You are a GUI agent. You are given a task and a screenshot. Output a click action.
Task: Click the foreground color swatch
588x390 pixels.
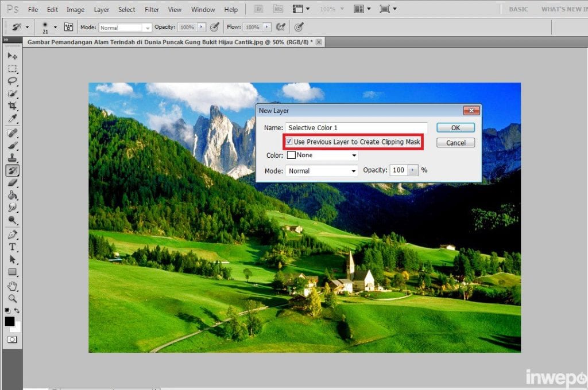[9, 321]
